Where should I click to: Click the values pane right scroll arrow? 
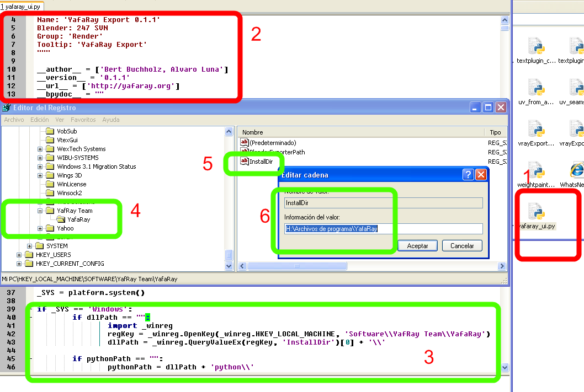(502, 266)
